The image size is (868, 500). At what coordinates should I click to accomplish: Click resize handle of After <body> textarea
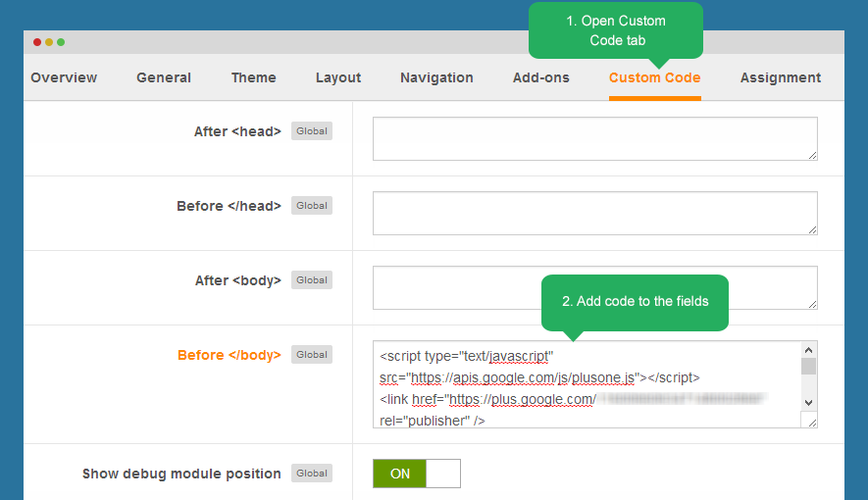click(812, 303)
